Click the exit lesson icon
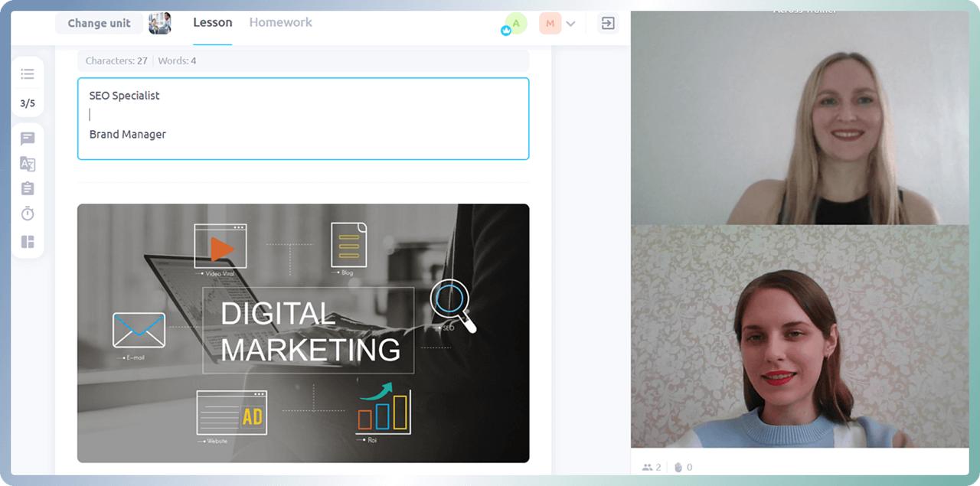 (607, 24)
